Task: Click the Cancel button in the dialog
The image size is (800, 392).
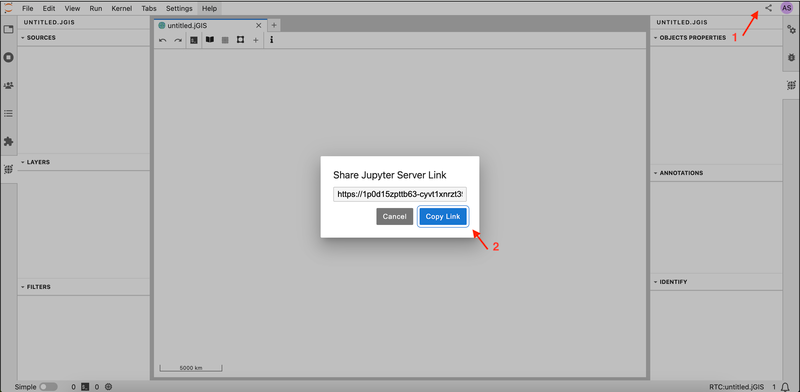Action: [x=394, y=216]
